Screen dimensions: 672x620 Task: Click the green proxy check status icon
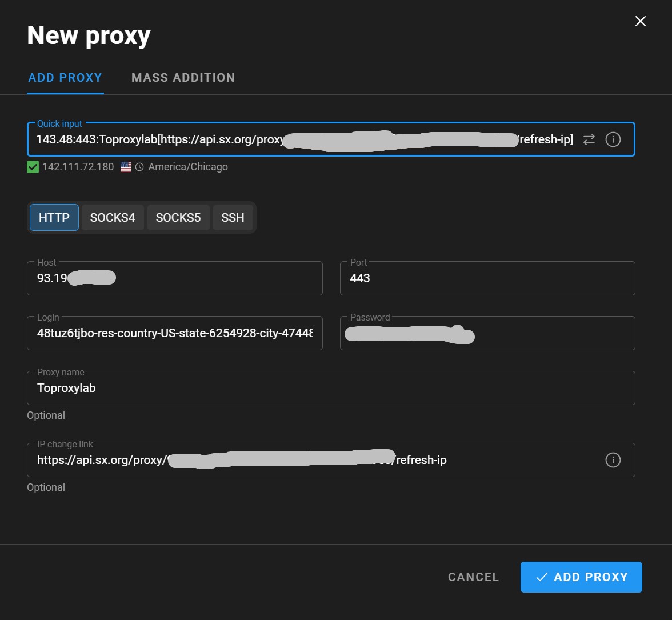click(x=33, y=167)
